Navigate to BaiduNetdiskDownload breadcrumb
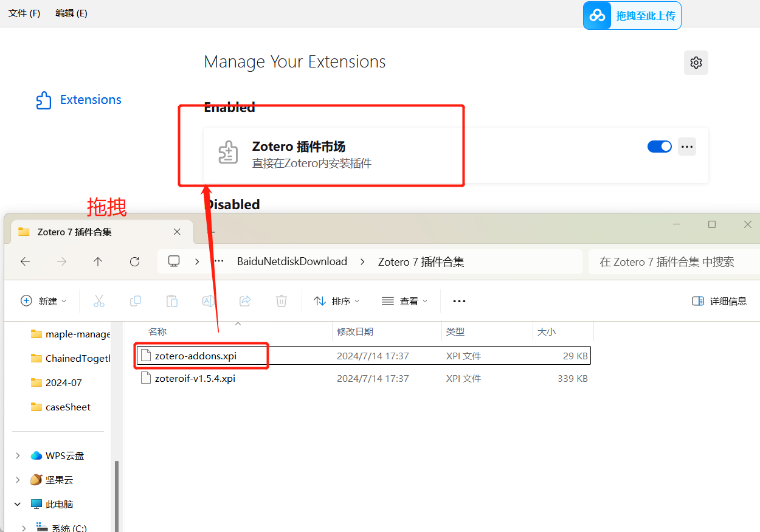The height and width of the screenshot is (532, 760). (x=292, y=261)
